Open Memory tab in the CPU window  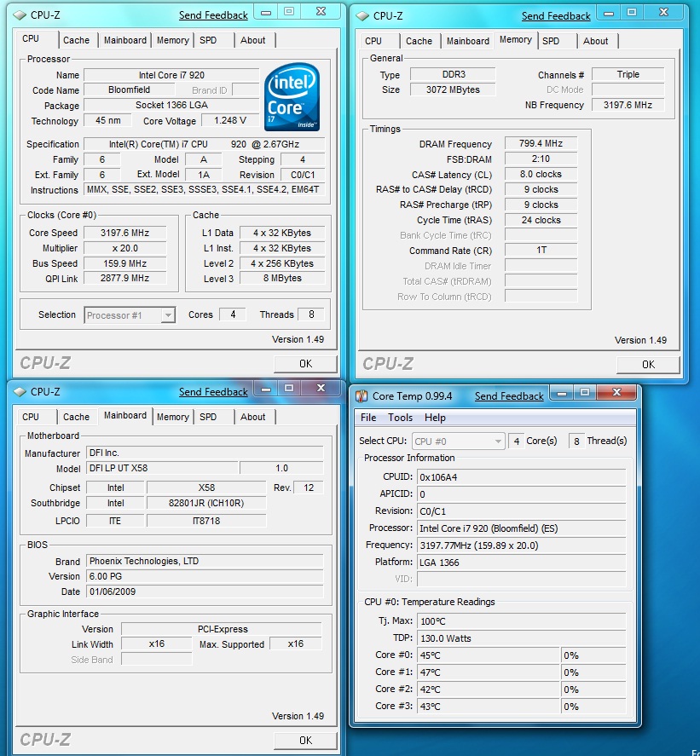[x=172, y=41]
